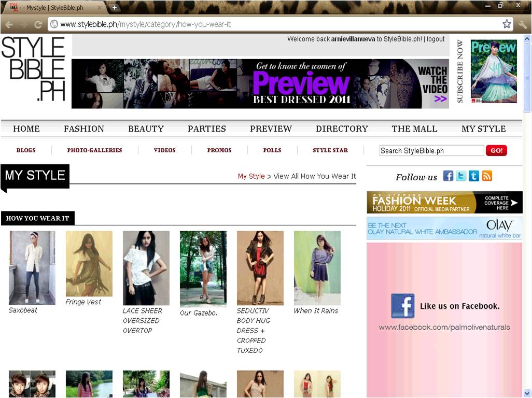This screenshot has height=398, width=532.
Task: Open Our Gazebo outfit thumbnail
Action: pyautogui.click(x=203, y=269)
